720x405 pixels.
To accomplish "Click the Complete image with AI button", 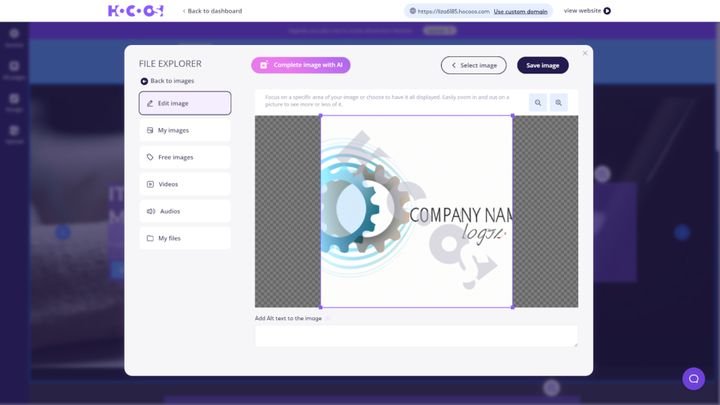I will tap(301, 65).
